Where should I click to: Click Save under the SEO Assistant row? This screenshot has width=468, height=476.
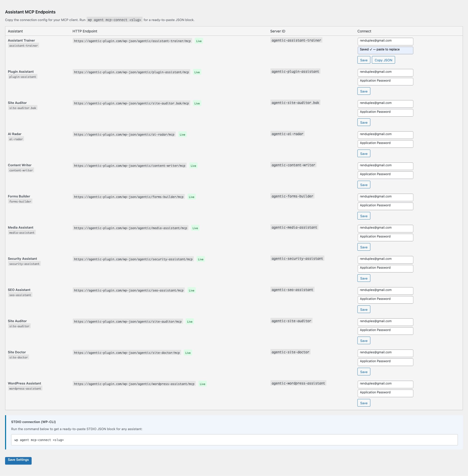pyautogui.click(x=364, y=309)
